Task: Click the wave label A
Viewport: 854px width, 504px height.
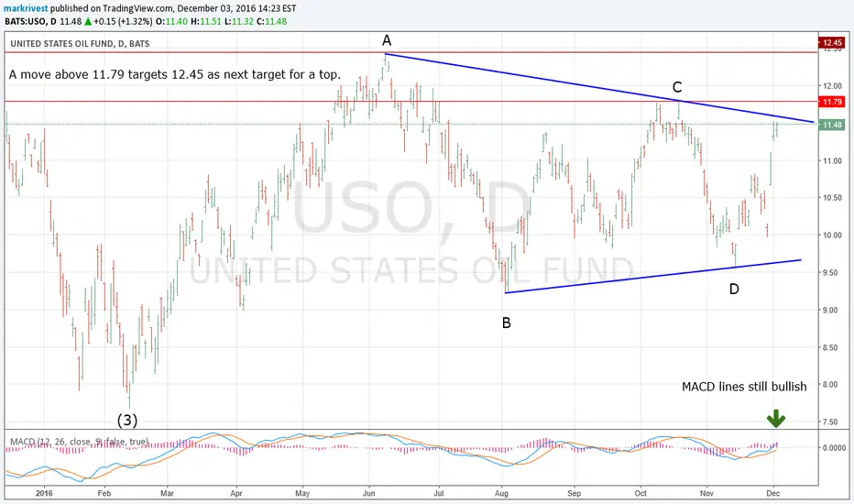Action: [387, 40]
